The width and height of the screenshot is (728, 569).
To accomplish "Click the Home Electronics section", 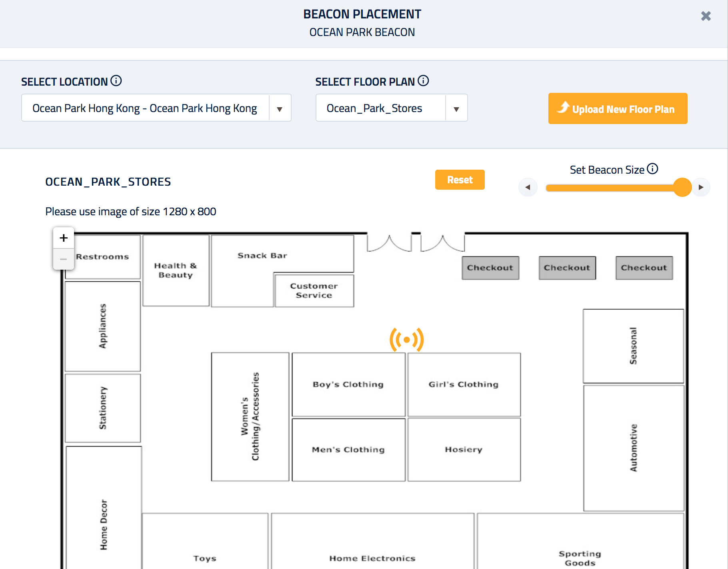I will (372, 541).
